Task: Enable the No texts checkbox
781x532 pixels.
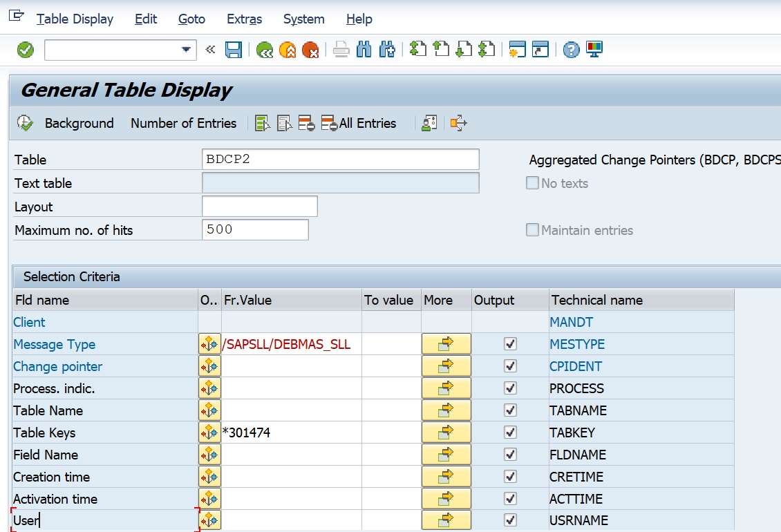Action: (532, 183)
